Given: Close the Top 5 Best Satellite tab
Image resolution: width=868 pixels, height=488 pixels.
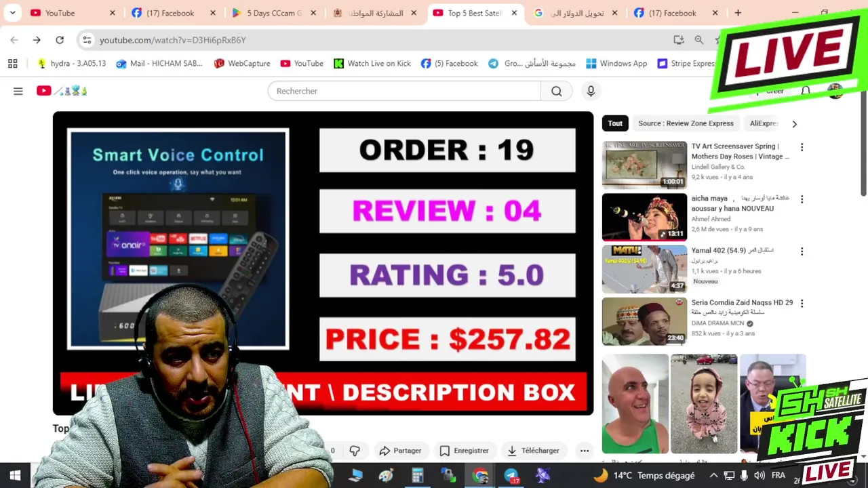Looking at the screenshot, I should coord(514,13).
